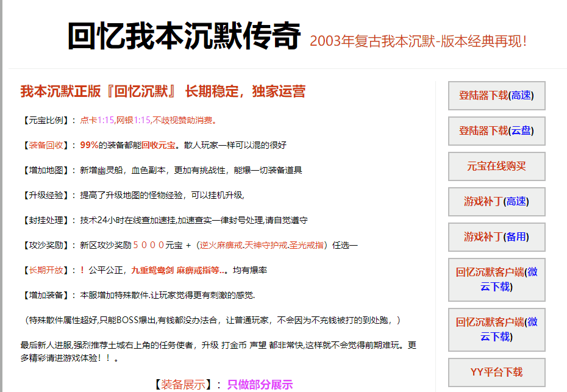Image resolution: width=567 pixels, height=392 pixels.
Task: Click the 回忆我本沉默传奇 site title
Action: pyautogui.click(x=184, y=35)
